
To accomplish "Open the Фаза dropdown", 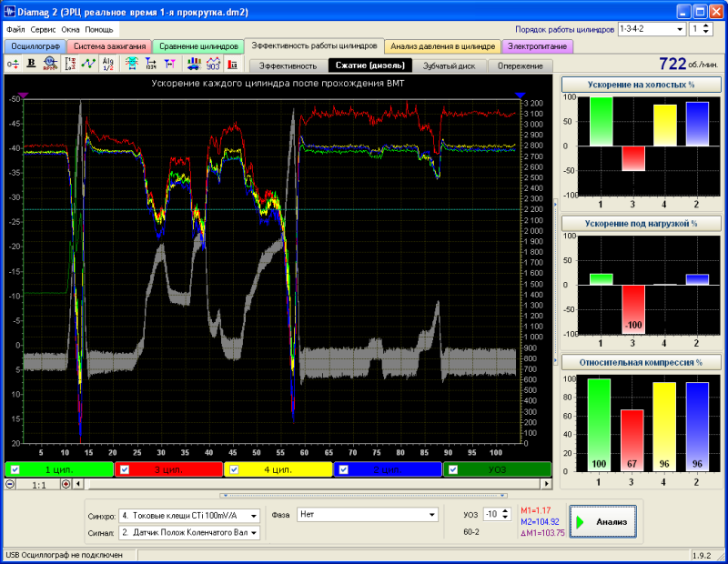I will coord(431,514).
